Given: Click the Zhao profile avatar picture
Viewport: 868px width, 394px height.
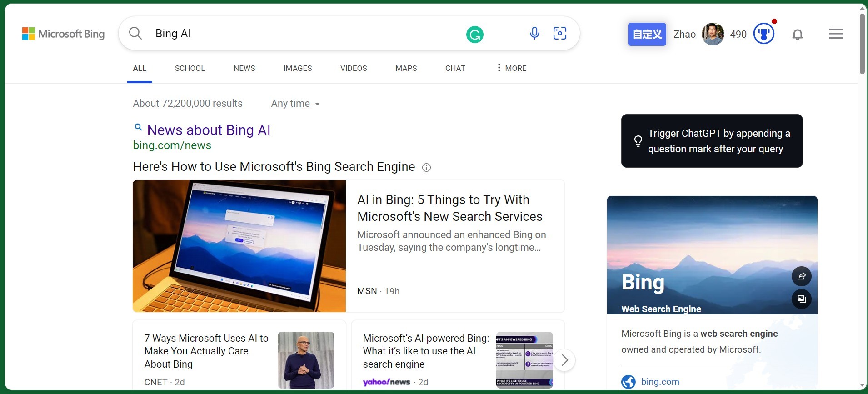Looking at the screenshot, I should click(713, 34).
